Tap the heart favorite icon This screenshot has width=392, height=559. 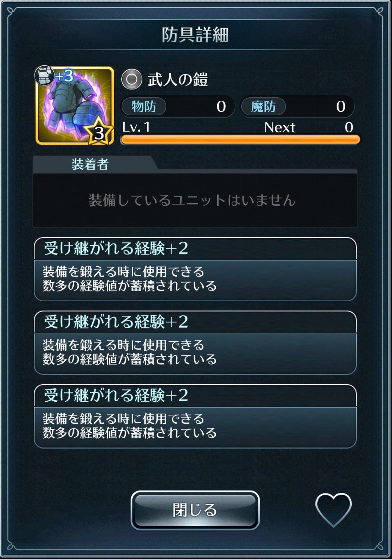(333, 510)
